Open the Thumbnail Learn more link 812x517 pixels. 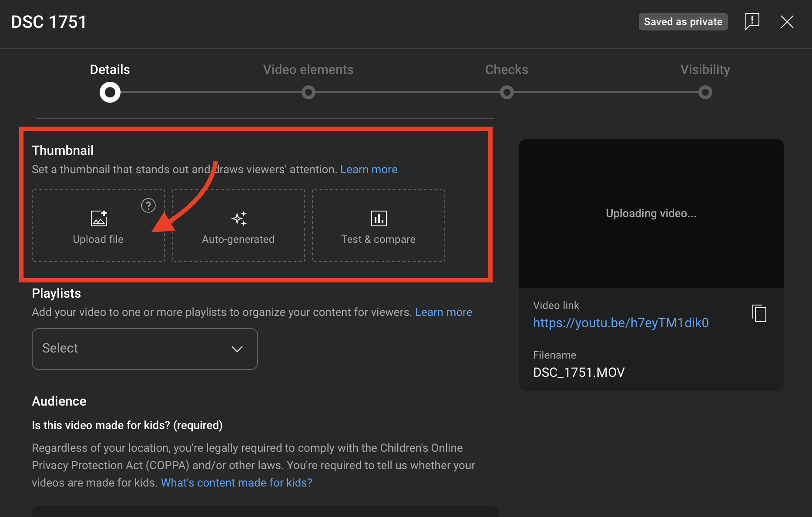369,169
